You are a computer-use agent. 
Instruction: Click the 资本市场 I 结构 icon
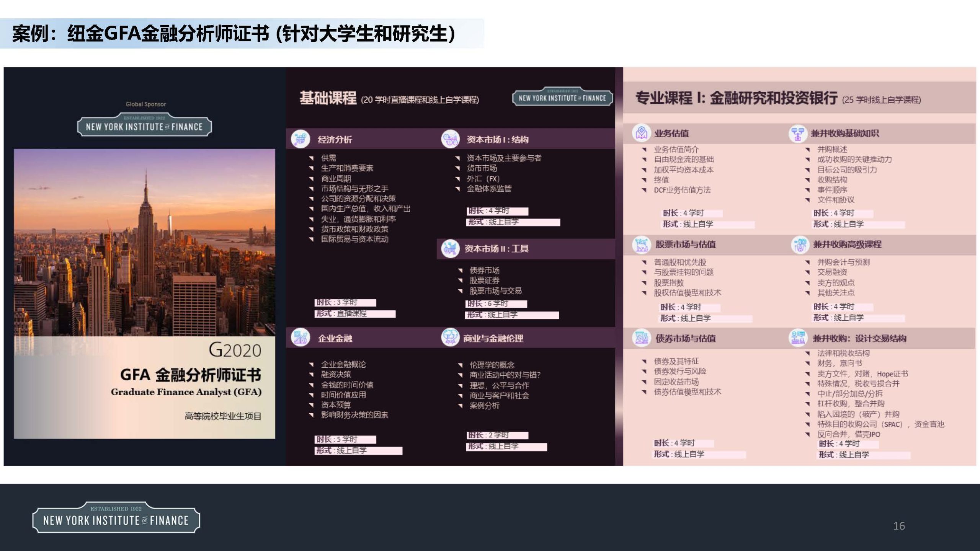pos(450,139)
